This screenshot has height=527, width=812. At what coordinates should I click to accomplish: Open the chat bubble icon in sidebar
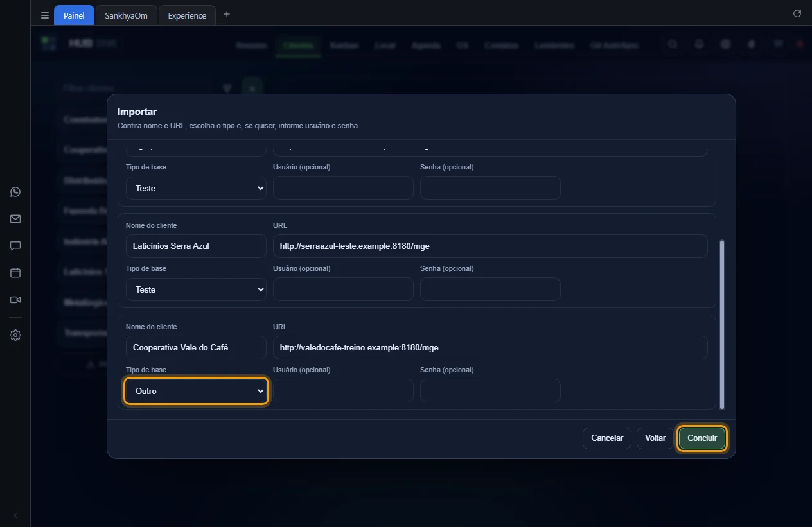point(15,246)
